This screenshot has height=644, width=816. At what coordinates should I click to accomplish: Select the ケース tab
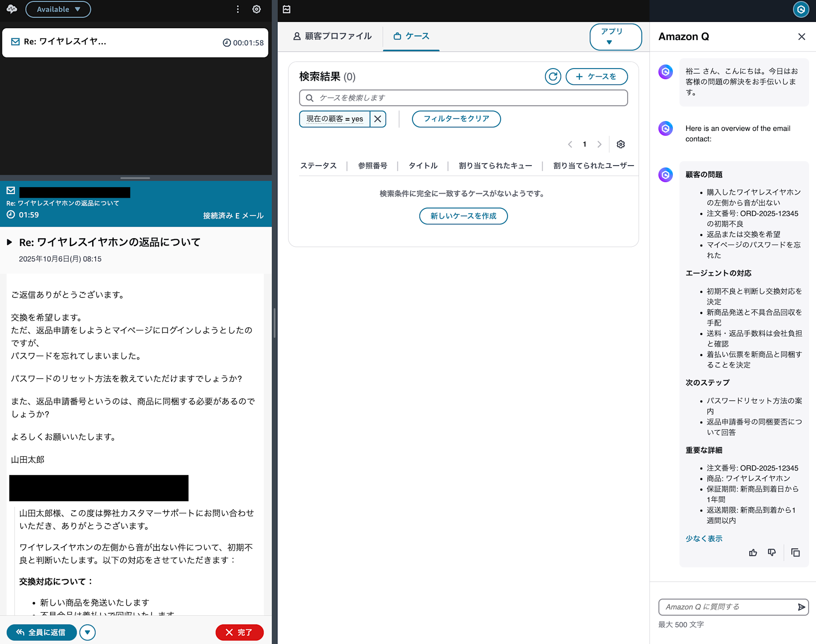tap(411, 36)
